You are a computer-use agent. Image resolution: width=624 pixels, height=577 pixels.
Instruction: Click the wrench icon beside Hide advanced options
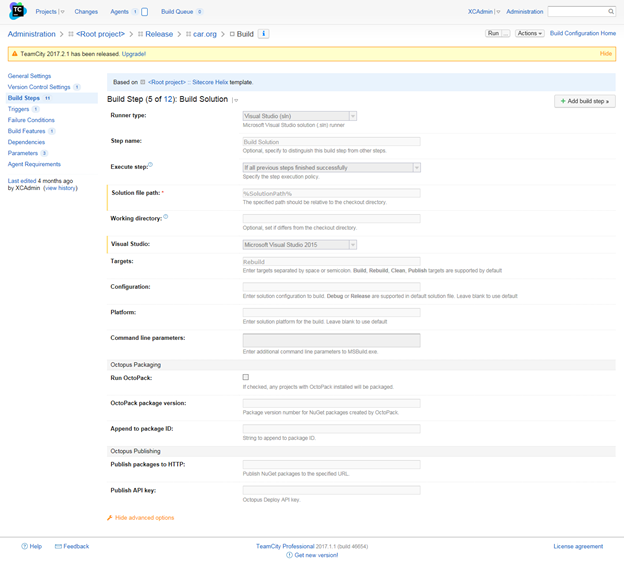click(x=110, y=518)
